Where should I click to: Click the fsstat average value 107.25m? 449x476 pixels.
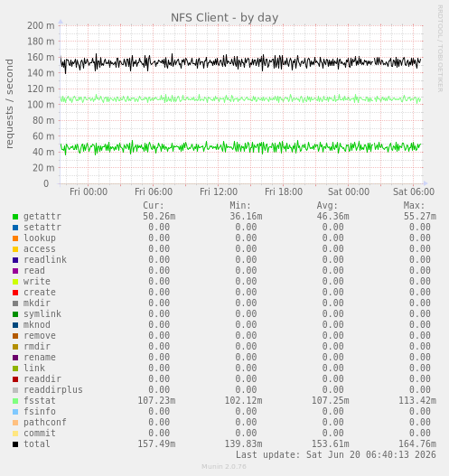[331, 400]
